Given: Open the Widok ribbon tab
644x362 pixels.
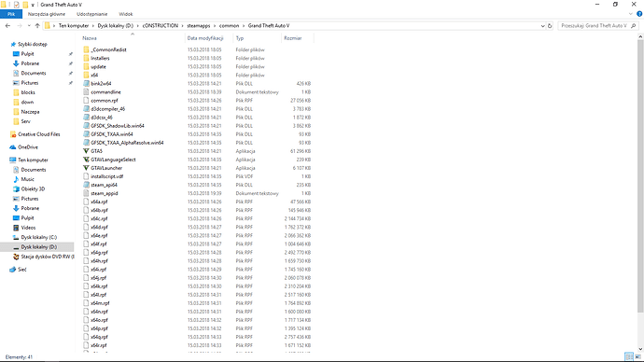Looking at the screenshot, I should [126, 14].
